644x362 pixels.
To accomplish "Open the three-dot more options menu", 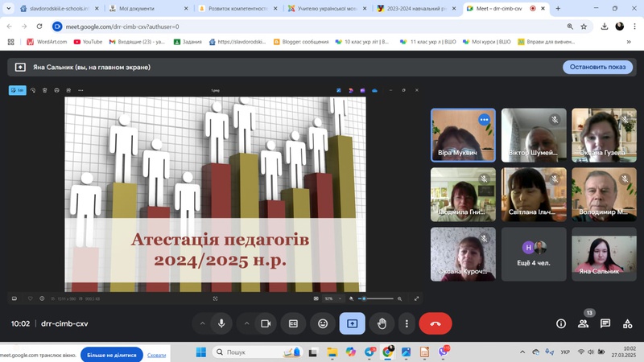I will [407, 323].
